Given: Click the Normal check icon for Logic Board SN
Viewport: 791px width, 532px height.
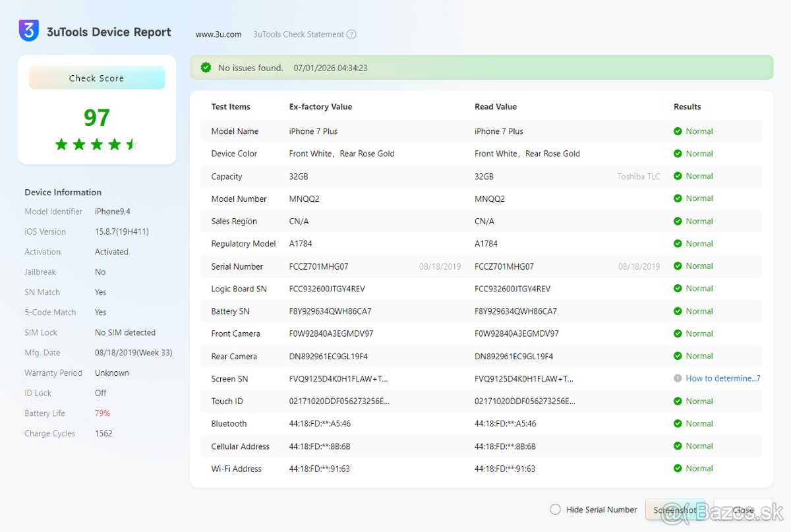Looking at the screenshot, I should click(678, 289).
